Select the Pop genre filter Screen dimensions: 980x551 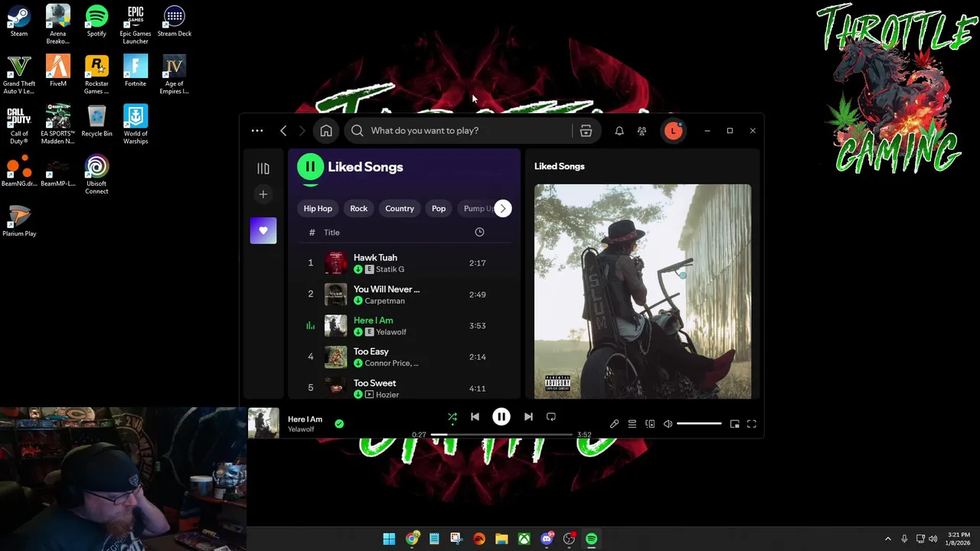(439, 208)
